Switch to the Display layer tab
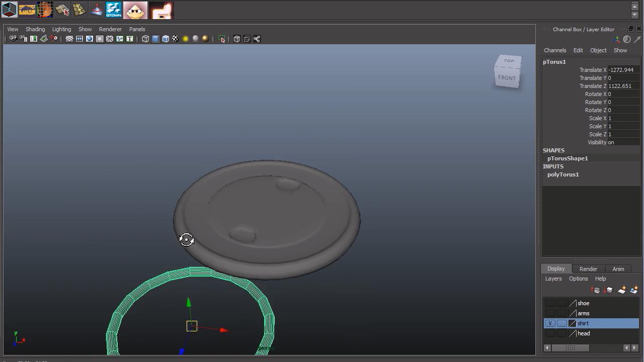 (556, 268)
